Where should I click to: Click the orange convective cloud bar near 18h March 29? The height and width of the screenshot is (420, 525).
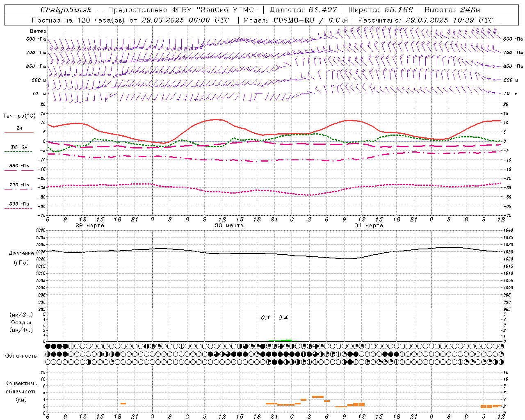(x=123, y=404)
